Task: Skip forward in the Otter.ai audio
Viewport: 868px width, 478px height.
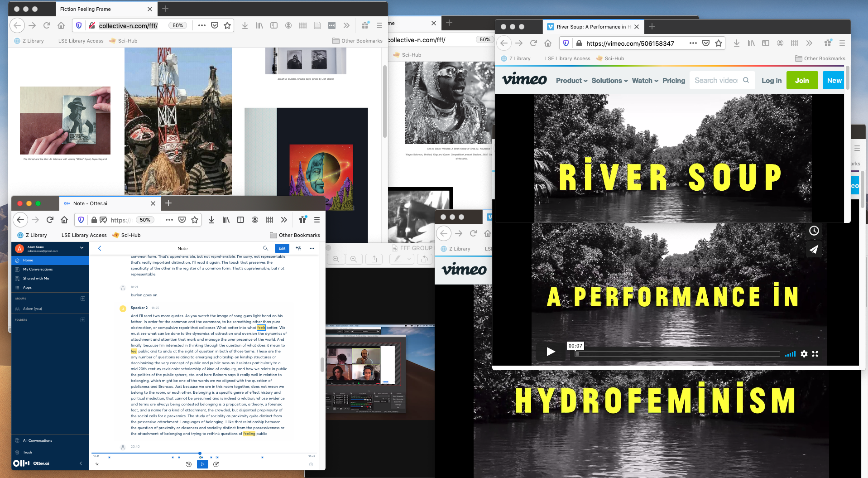Action: click(x=216, y=464)
